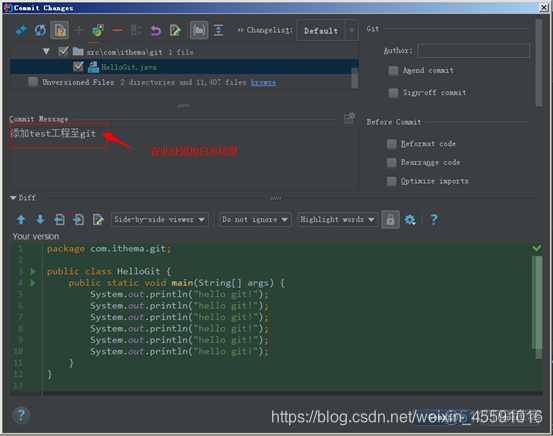Click the Refresh changes icon

[40, 30]
